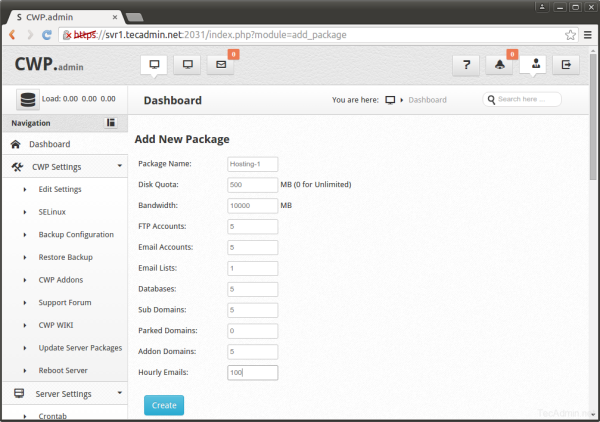The image size is (600, 422).
Task: Click the help question mark icon
Action: [x=467, y=65]
